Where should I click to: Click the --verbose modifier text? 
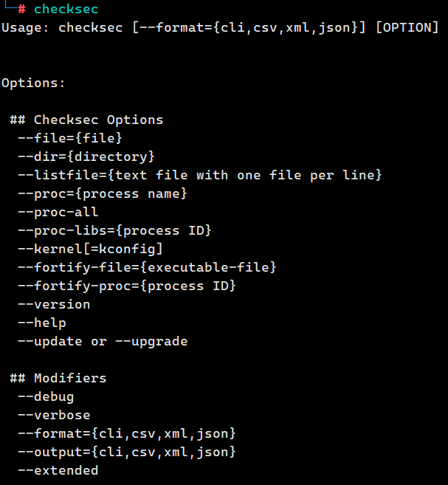54,415
